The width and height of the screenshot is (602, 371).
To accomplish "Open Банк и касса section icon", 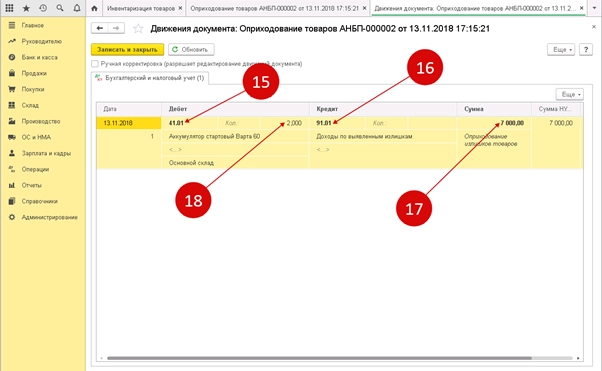I will tap(12, 57).
